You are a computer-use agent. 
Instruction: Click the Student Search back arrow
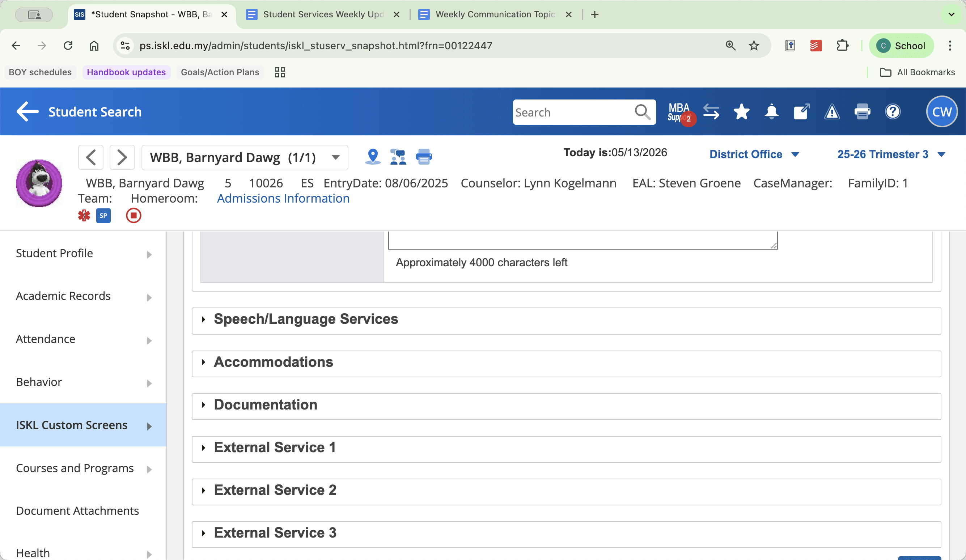tap(27, 111)
